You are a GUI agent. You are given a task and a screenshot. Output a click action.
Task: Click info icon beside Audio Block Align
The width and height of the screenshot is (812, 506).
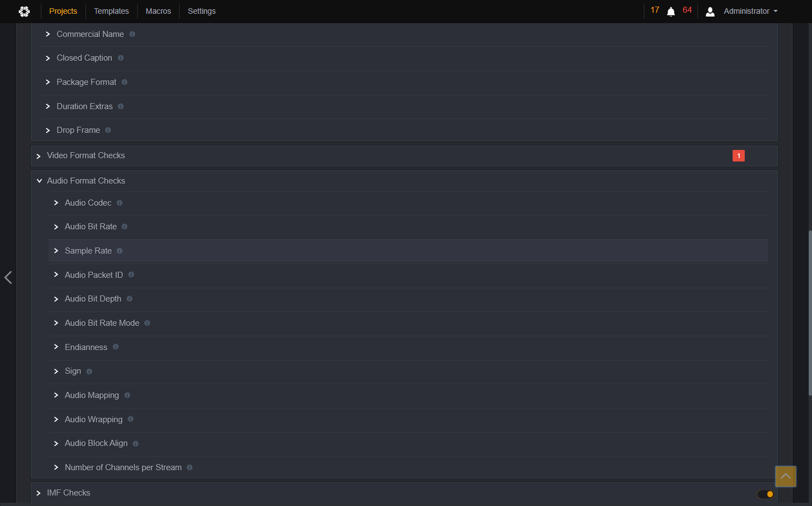click(136, 444)
